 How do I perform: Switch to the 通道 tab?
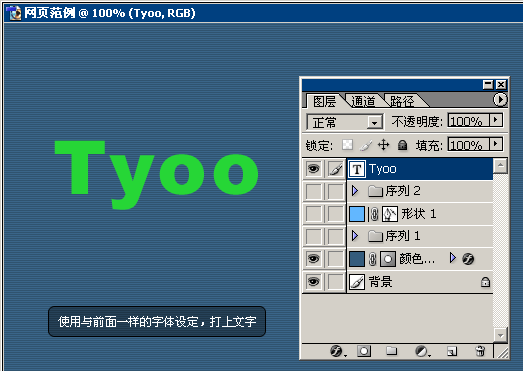pos(363,101)
